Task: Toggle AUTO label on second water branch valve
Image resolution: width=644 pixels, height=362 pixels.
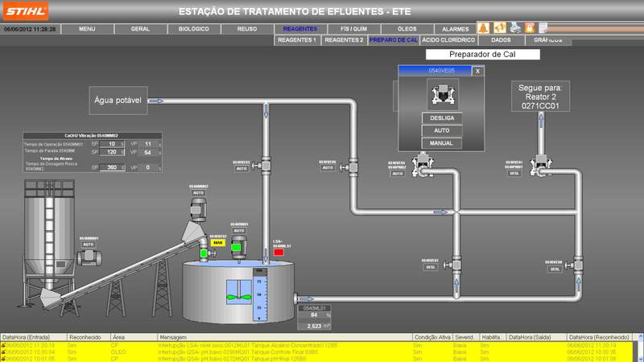Action: [328, 168]
